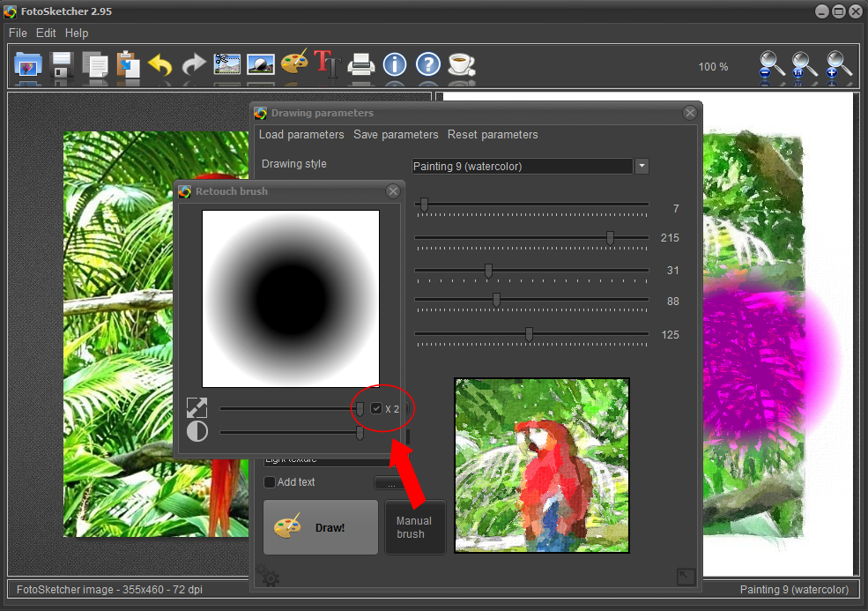
Task: Open help with the question mark icon
Action: coord(428,65)
